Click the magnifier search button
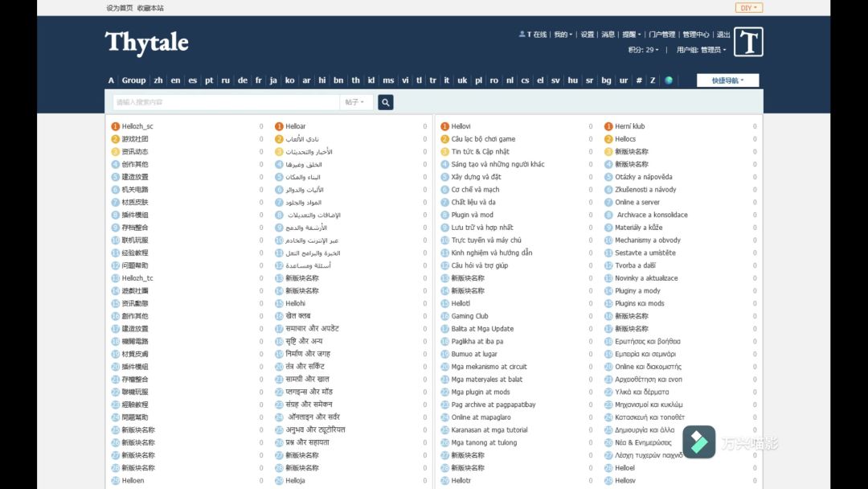 [386, 102]
